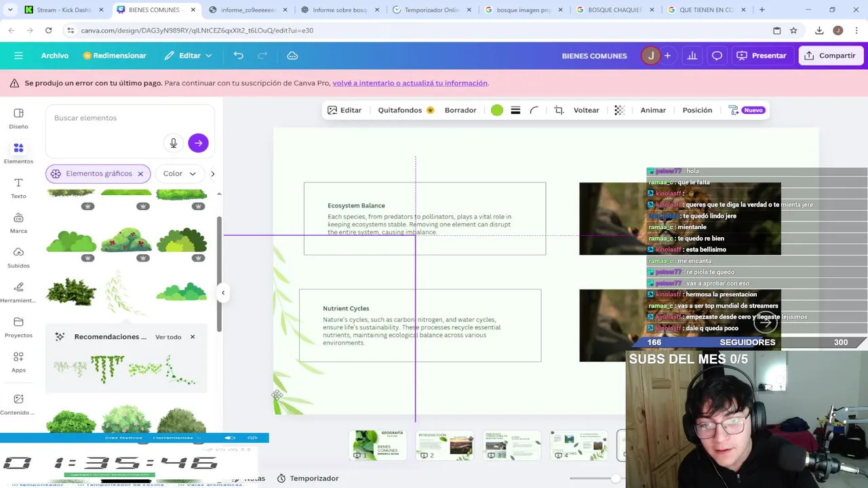Insert the hanging vine recommendation graphic
Viewport: 868px width, 488px height.
pyautogui.click(x=108, y=369)
